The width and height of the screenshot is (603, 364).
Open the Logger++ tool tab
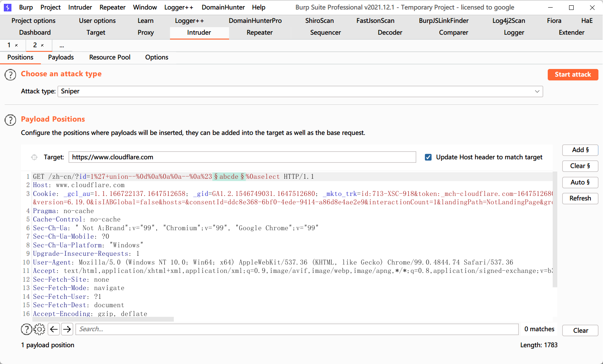[x=189, y=21]
